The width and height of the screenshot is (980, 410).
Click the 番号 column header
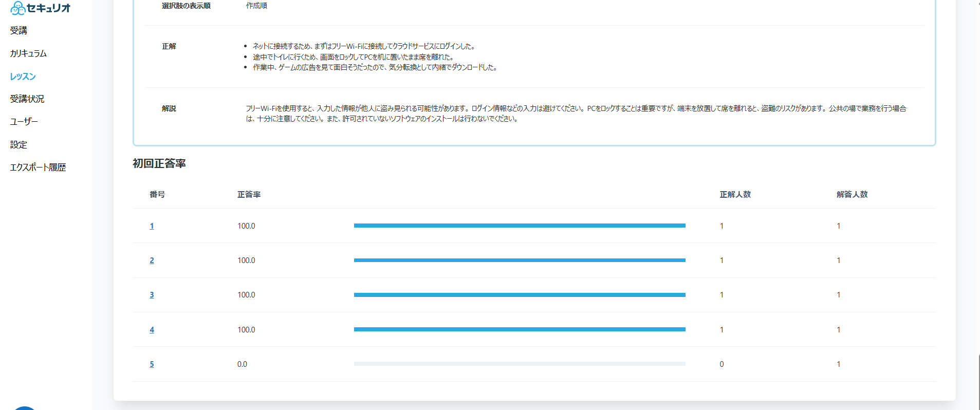pyautogui.click(x=157, y=194)
